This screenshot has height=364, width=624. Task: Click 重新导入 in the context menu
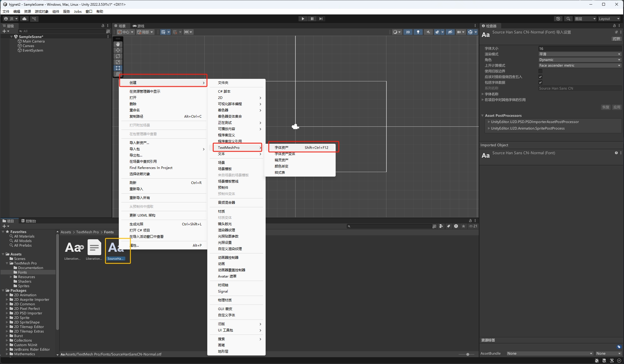click(163, 189)
